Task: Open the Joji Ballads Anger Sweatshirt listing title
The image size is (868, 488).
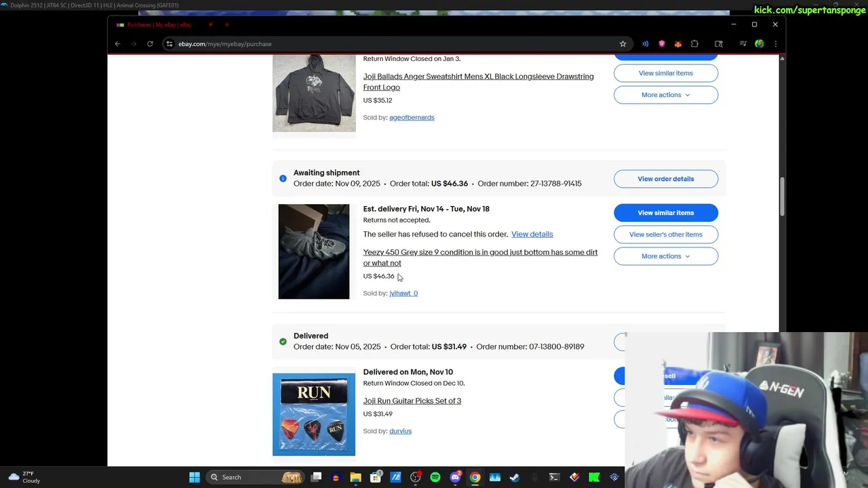Action: pos(478,82)
